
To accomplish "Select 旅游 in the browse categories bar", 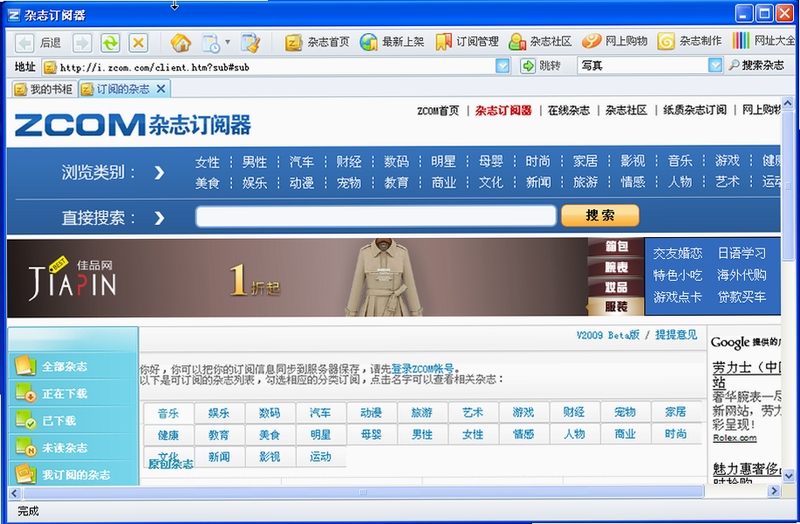I will tap(585, 182).
